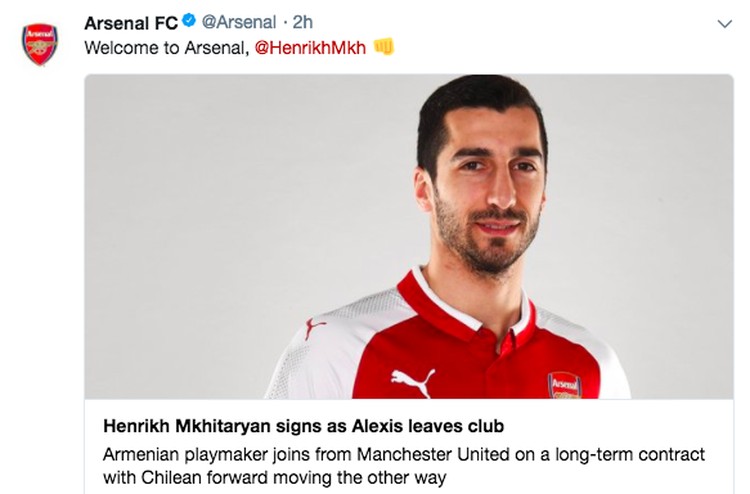The width and height of the screenshot is (750, 494).
Task: Click the red Puma logo on jersey sleeve
Action: [x=313, y=328]
